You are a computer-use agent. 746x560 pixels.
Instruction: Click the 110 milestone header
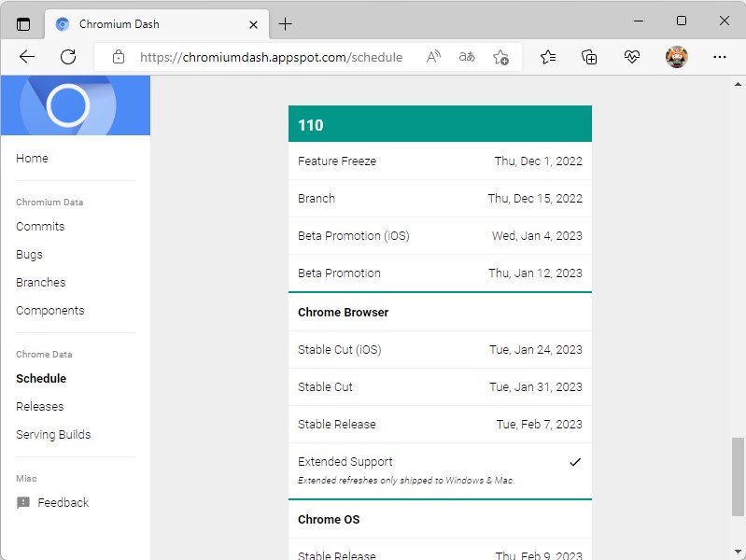440,124
